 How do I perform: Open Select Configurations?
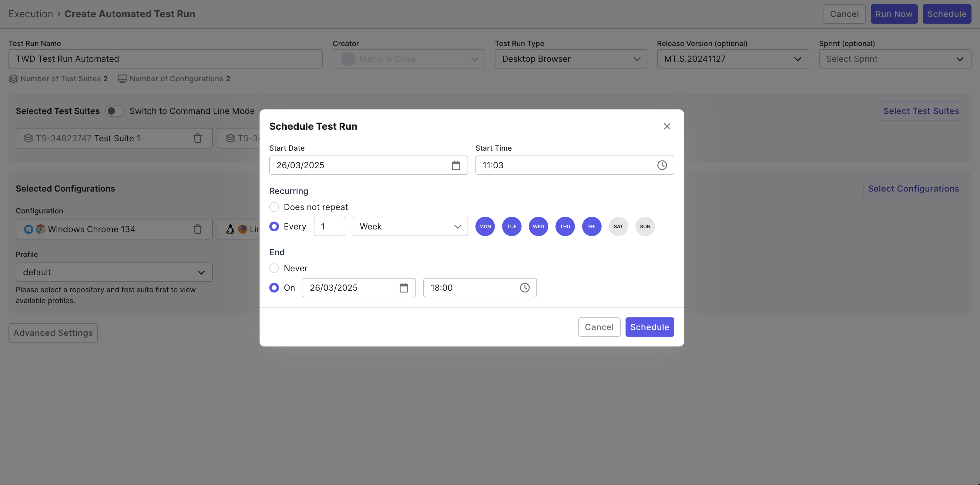pyautogui.click(x=913, y=189)
